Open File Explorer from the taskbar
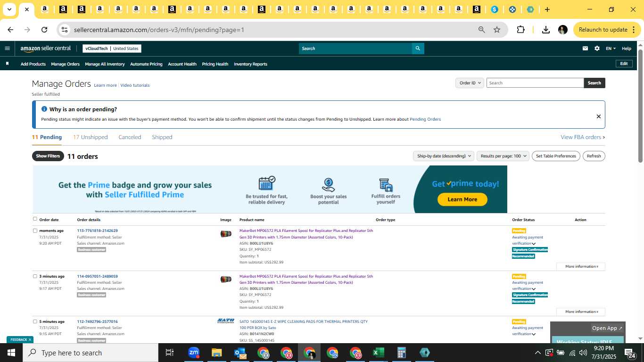The width and height of the screenshot is (644, 362). pyautogui.click(x=216, y=353)
